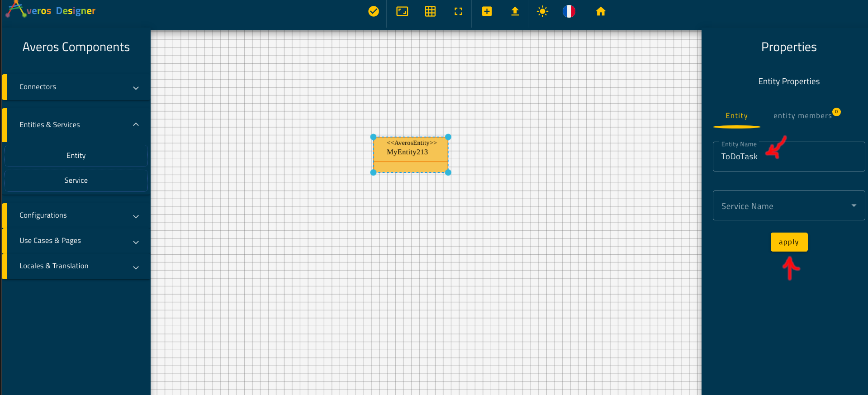
Task: Click the apply button
Action: pos(789,242)
